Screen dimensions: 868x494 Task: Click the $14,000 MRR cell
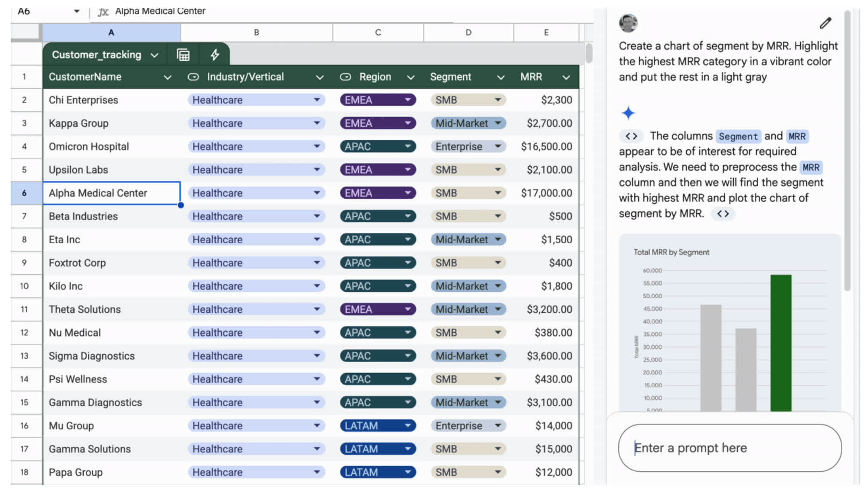click(546, 426)
